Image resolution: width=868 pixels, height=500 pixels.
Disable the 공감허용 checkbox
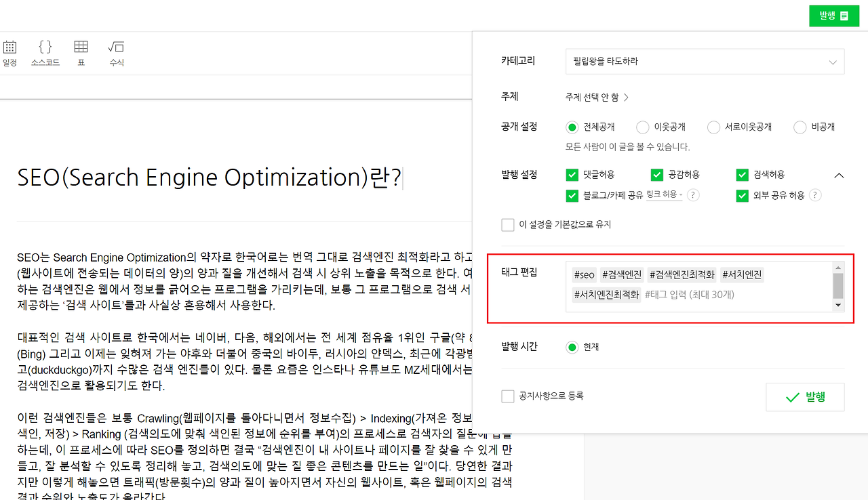(x=656, y=174)
